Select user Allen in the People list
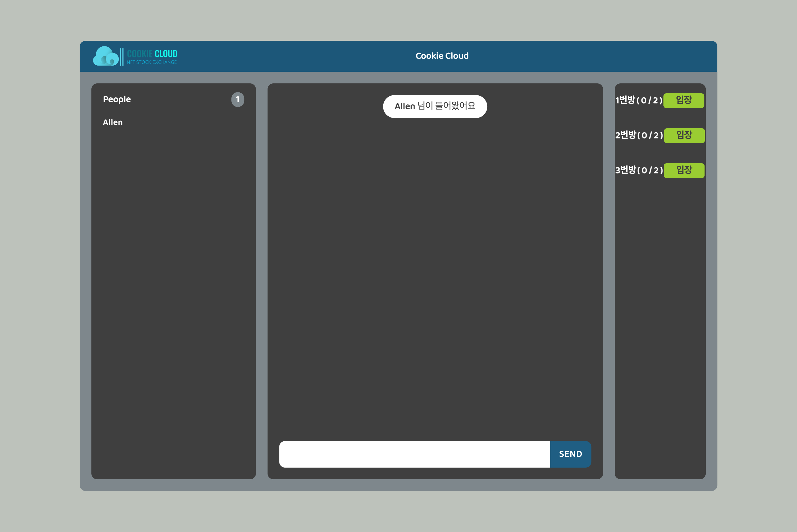 [x=113, y=122]
